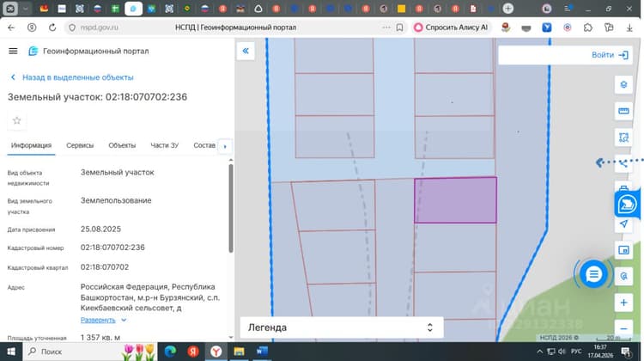Image resolution: width=644 pixels, height=361 pixels.
Task: Locate my position on the map
Action: point(623,224)
